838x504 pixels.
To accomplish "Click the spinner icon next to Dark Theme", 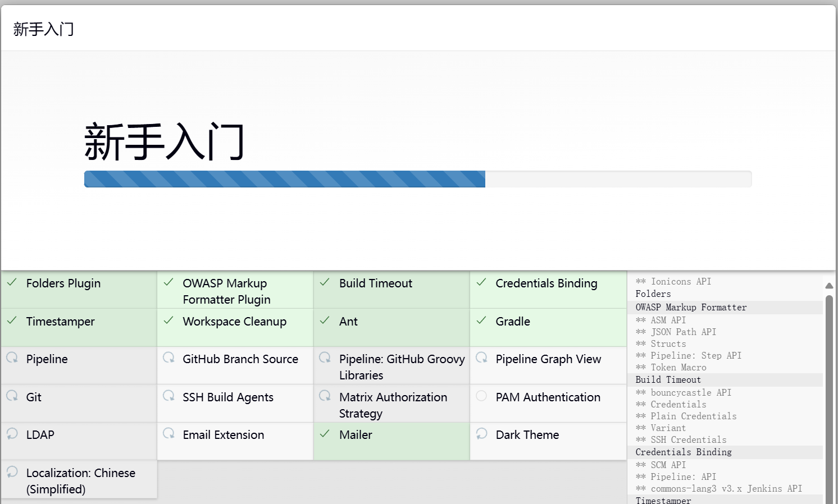I will (x=481, y=434).
